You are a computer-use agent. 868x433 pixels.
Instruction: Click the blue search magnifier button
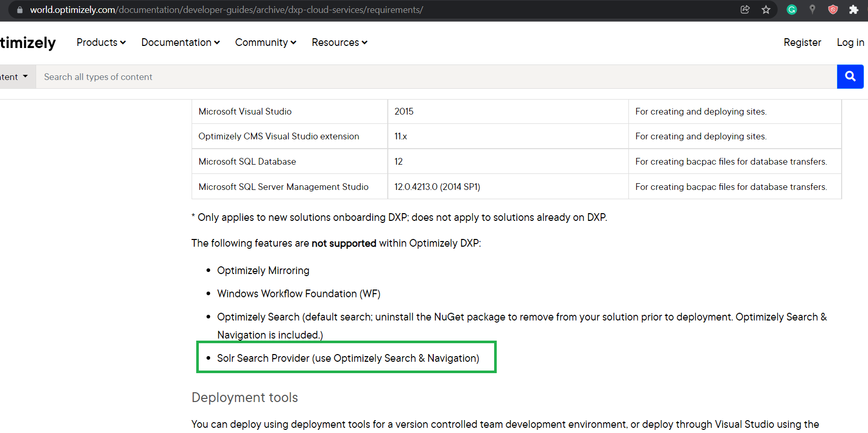(850, 76)
